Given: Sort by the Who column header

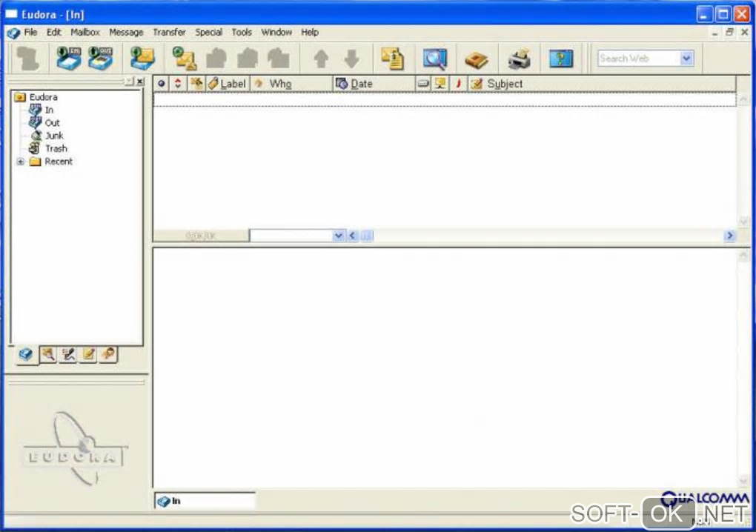Looking at the screenshot, I should coord(291,84).
